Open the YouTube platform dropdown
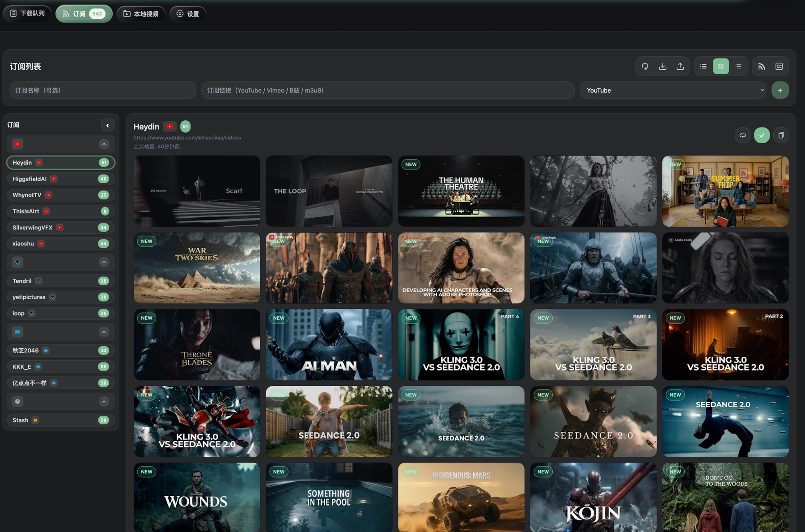 pos(673,90)
